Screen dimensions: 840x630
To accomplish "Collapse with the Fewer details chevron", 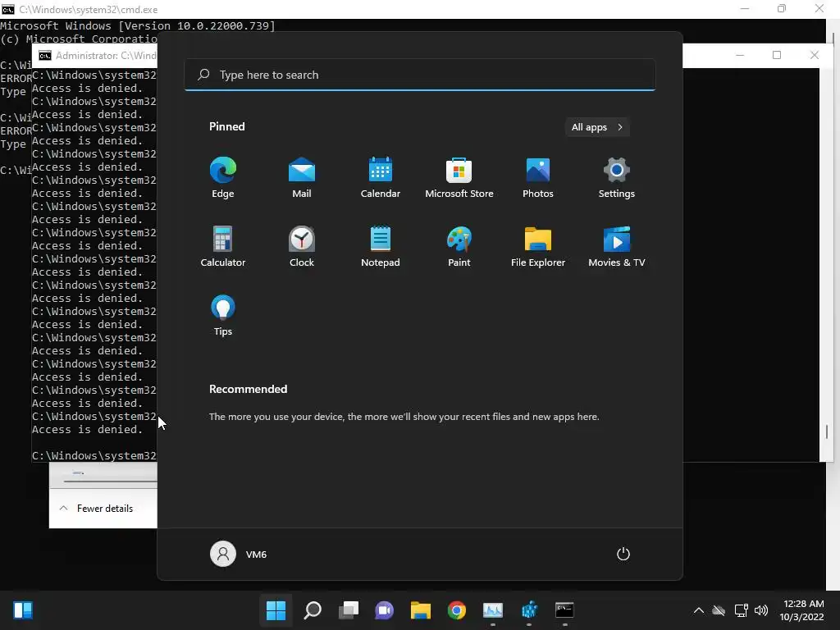I will point(63,508).
